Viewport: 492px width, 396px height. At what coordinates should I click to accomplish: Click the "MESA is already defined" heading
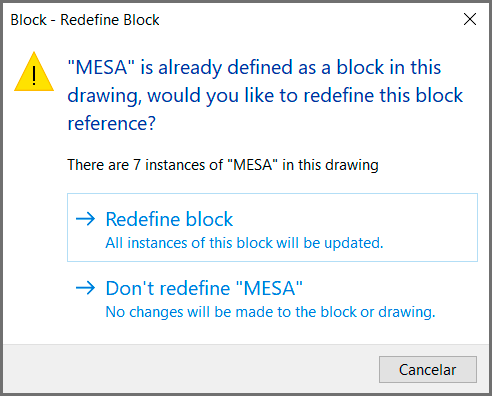(x=265, y=95)
